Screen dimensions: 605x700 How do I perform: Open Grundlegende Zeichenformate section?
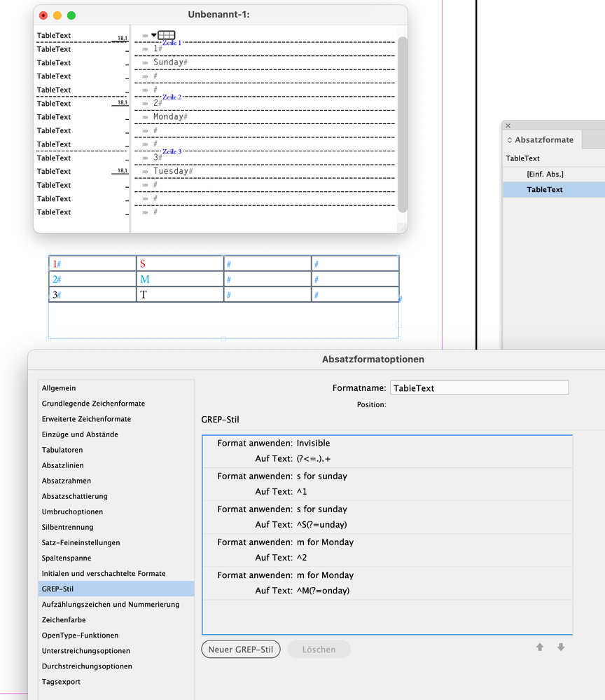coord(116,404)
